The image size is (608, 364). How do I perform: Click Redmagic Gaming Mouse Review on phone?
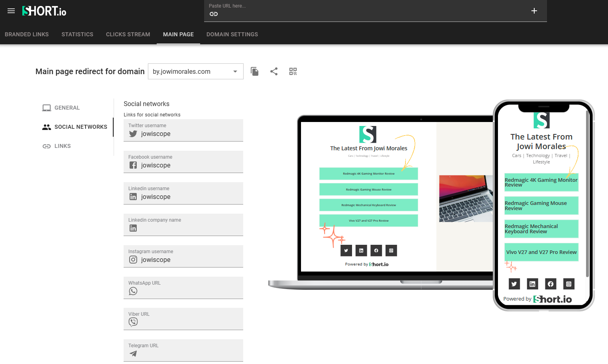541,206
